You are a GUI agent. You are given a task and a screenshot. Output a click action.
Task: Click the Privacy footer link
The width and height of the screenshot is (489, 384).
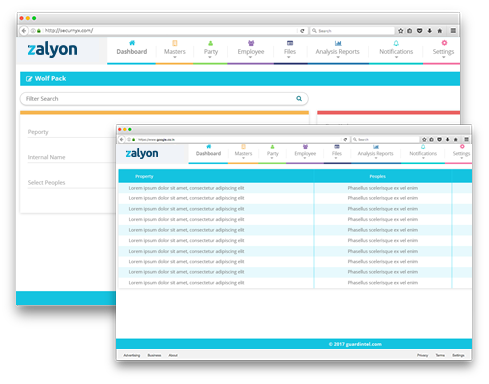click(422, 355)
